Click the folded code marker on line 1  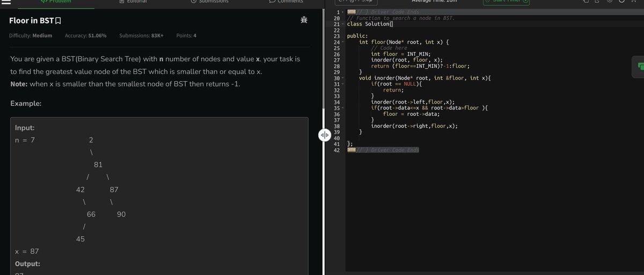[351, 12]
